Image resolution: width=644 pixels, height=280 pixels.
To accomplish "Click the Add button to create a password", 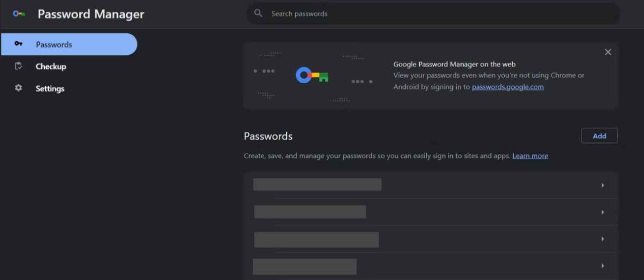I will coord(599,135).
